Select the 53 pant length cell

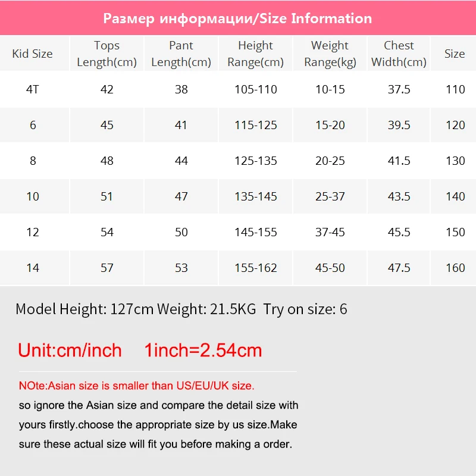[x=181, y=268]
